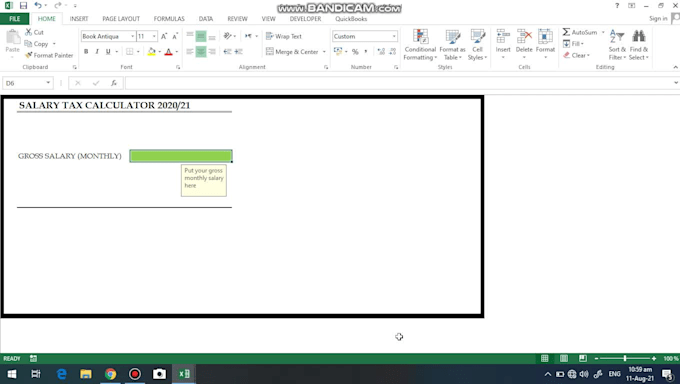This screenshot has height=384, width=680.
Task: Open accounting number format
Action: (338, 52)
